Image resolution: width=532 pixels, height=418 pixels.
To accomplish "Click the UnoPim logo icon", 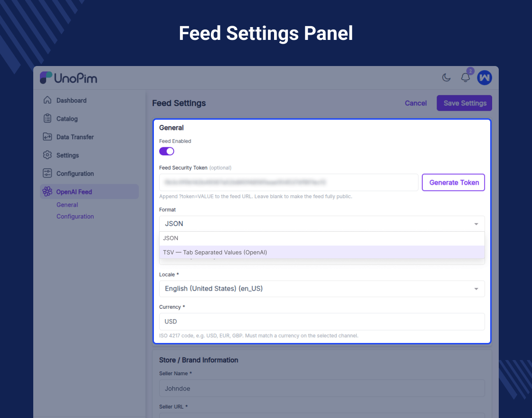I will [x=46, y=78].
